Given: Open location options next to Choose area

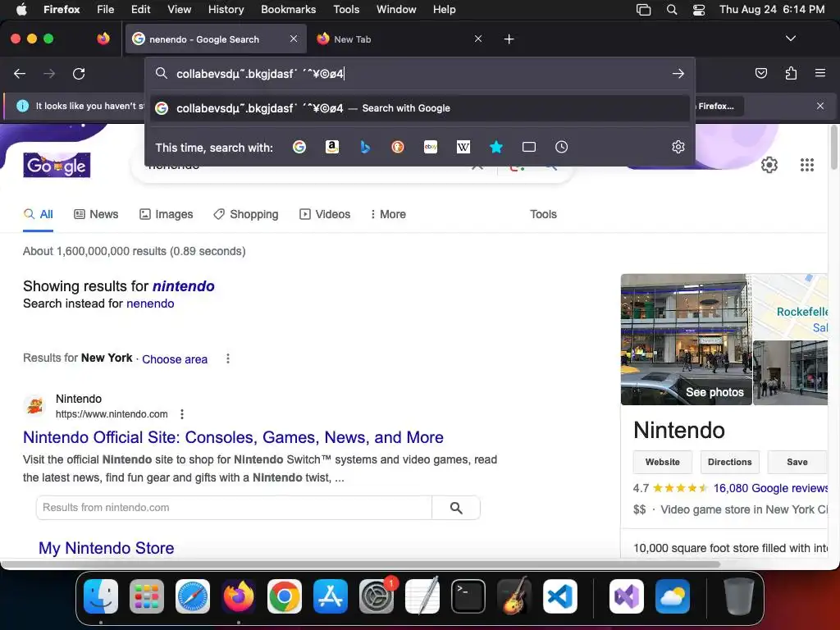Looking at the screenshot, I should pos(228,358).
